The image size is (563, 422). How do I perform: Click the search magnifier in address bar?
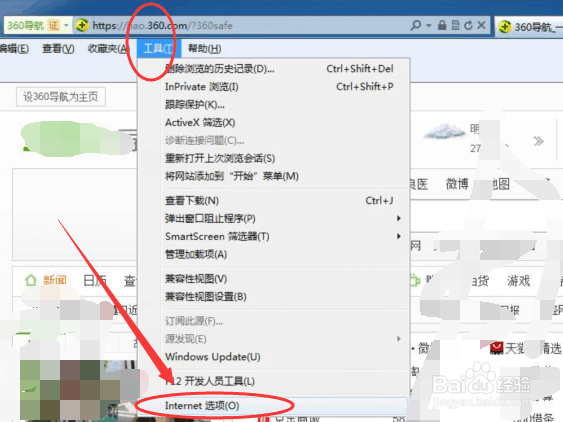pos(416,25)
